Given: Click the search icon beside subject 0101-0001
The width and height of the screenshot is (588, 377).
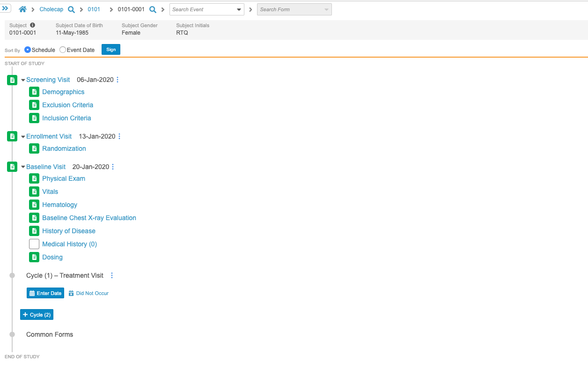Looking at the screenshot, I should [153, 9].
